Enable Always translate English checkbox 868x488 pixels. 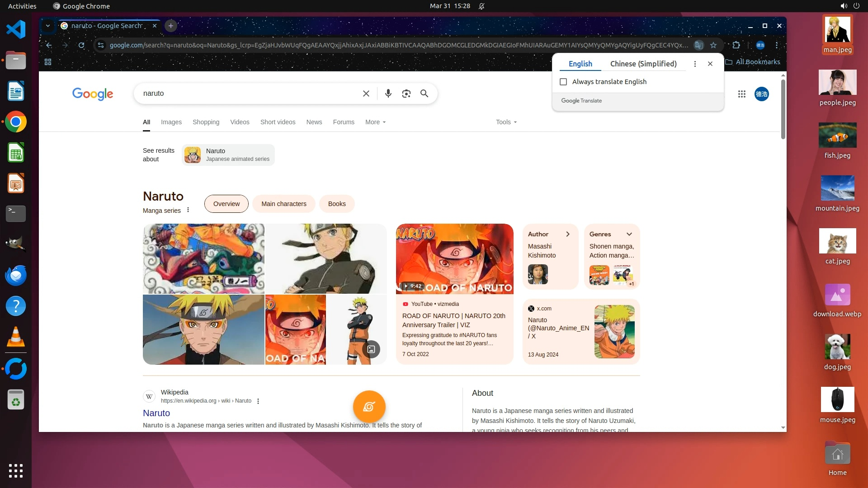[563, 82]
